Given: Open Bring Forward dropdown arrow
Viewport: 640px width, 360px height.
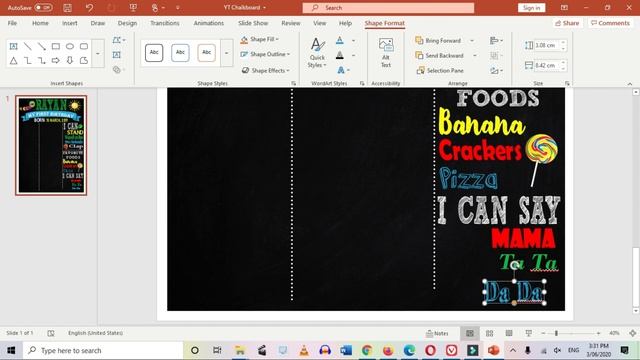Looking at the screenshot, I should click(472, 40).
